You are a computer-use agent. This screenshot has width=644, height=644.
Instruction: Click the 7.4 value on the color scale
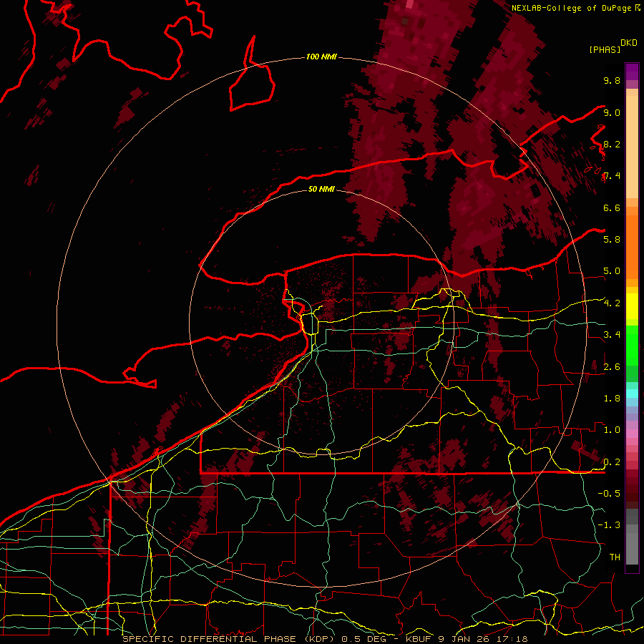[612, 176]
